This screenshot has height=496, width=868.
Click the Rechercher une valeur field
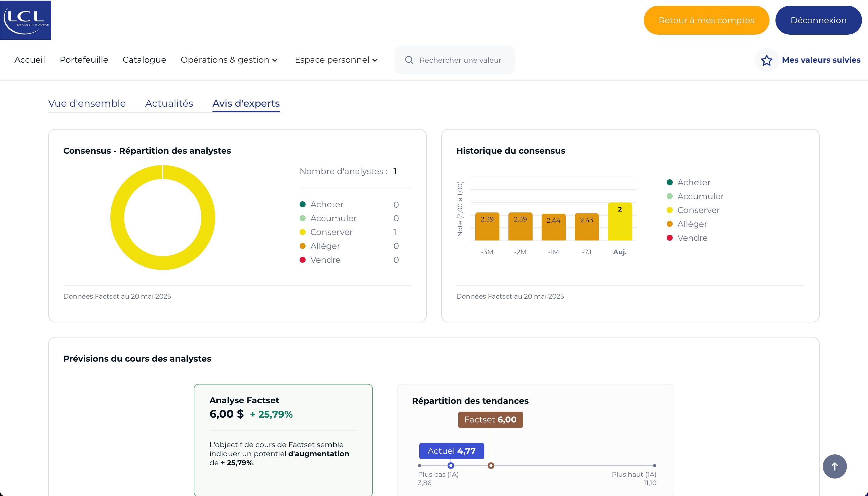[455, 60]
